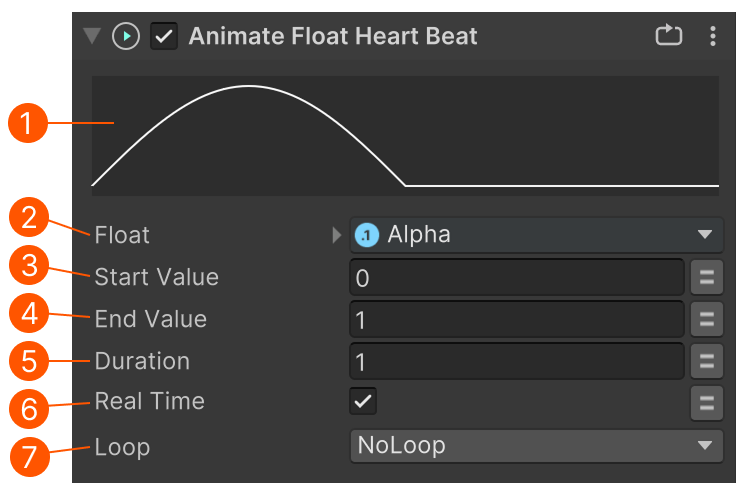Open the Start Value field options icon

coord(707,277)
